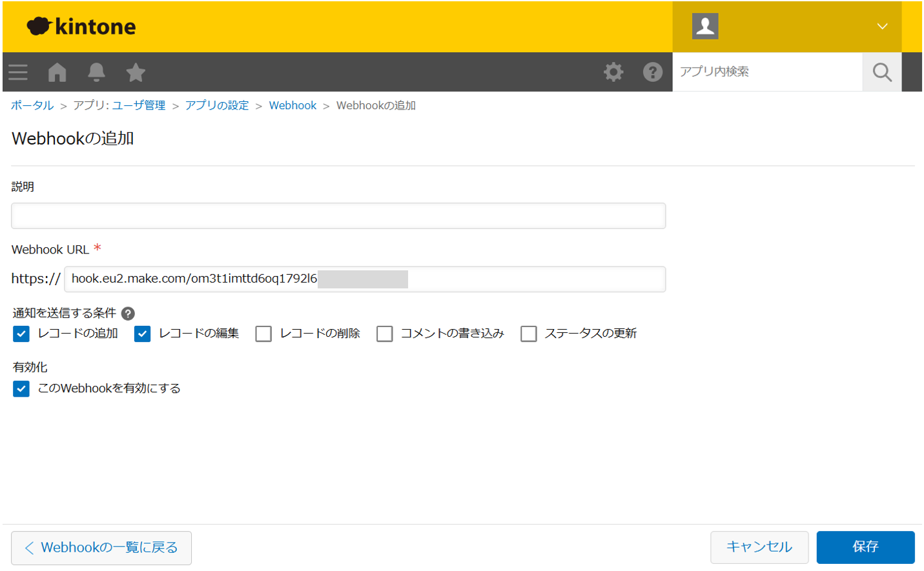Show help for 通知を送信する条件

tap(128, 314)
